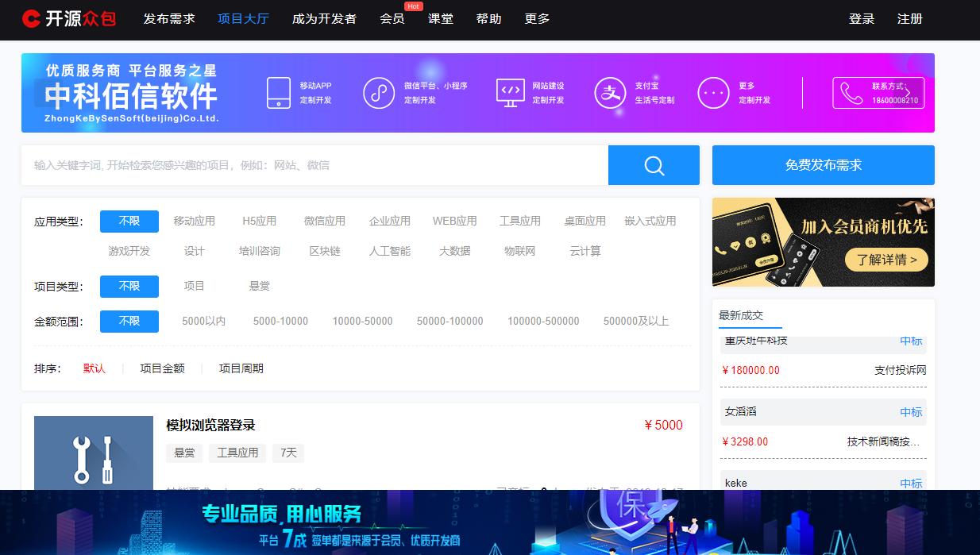This screenshot has width=980, height=555.
Task: Click the search magnifier icon
Action: click(653, 165)
